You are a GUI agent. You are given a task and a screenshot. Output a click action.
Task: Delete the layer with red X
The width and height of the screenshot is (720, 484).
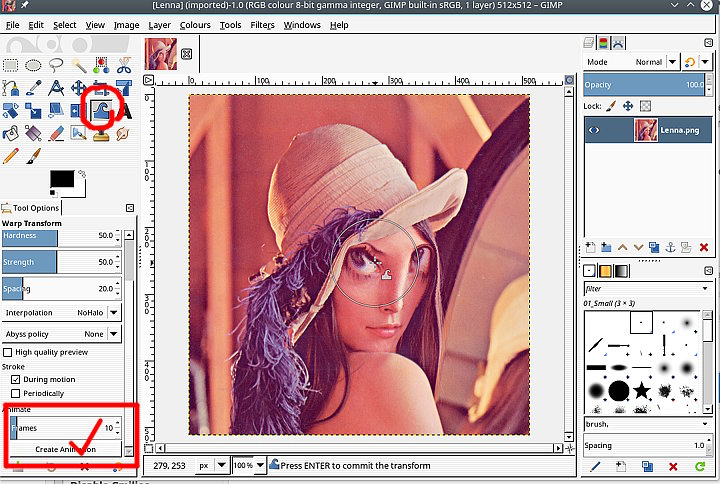tap(703, 248)
